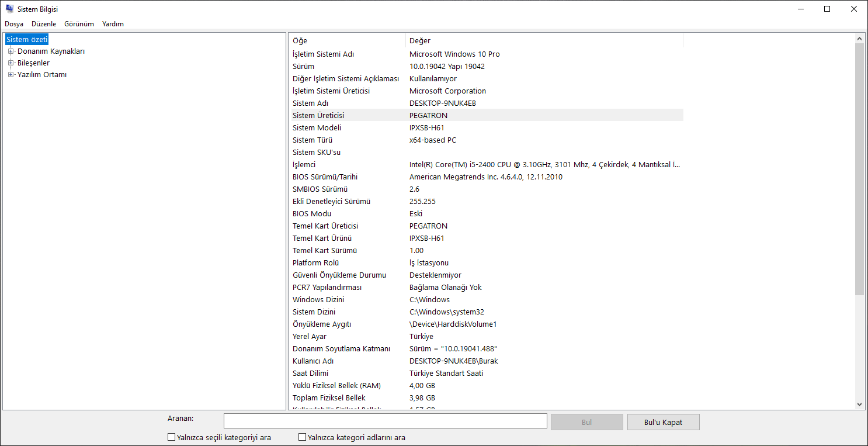Expand the Yazılım Ortamı node
Screen dimensions: 868x446
tap(11, 74)
